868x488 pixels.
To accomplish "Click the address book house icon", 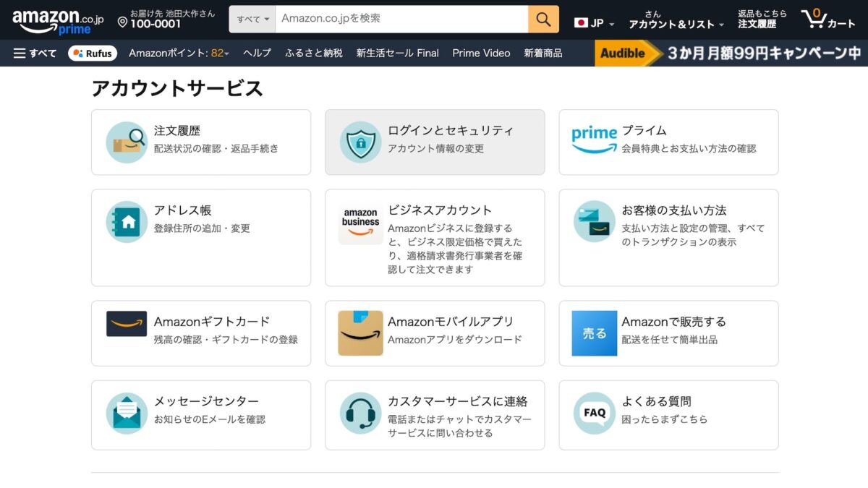I will [x=127, y=221].
